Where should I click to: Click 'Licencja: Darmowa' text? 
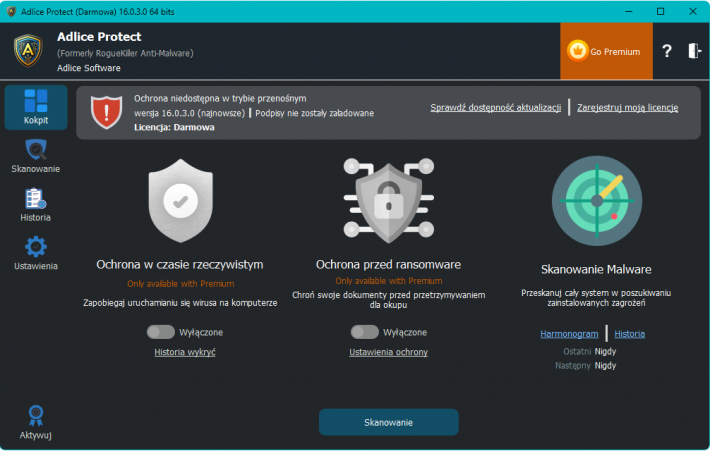(x=174, y=128)
